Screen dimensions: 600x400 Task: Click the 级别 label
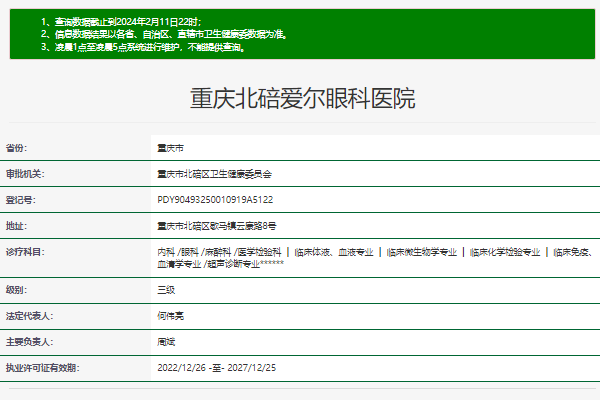pos(16,290)
